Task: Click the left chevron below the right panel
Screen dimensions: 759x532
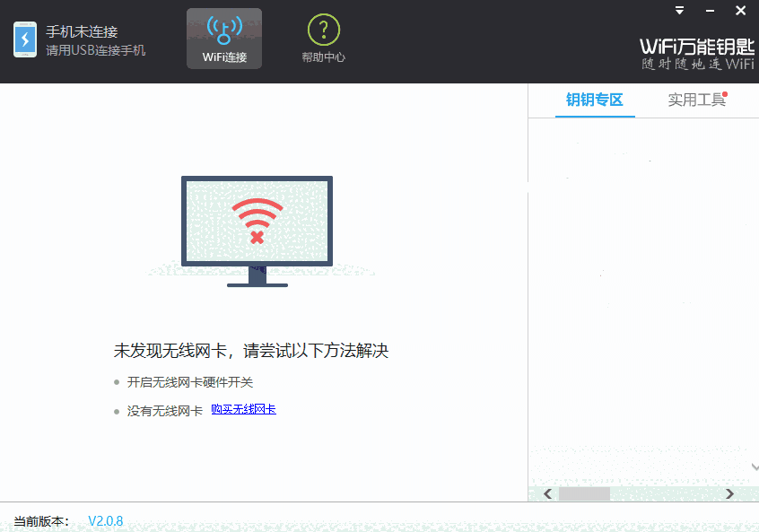Action: (x=547, y=493)
